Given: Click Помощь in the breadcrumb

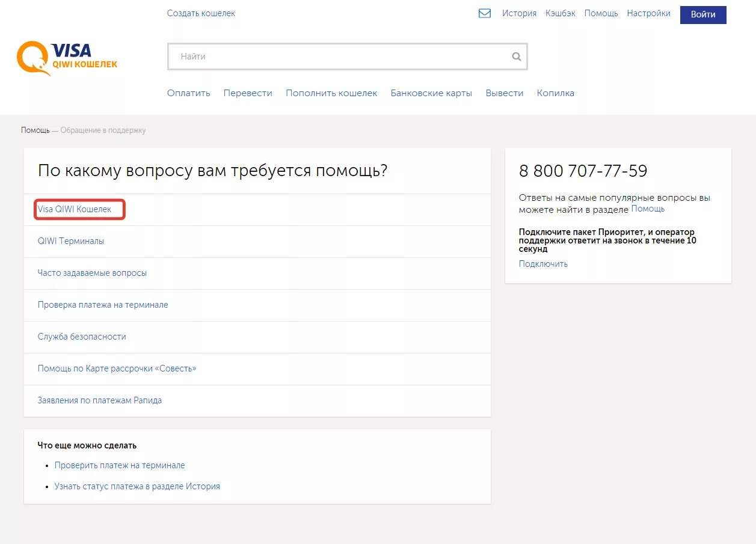Looking at the screenshot, I should [x=35, y=130].
